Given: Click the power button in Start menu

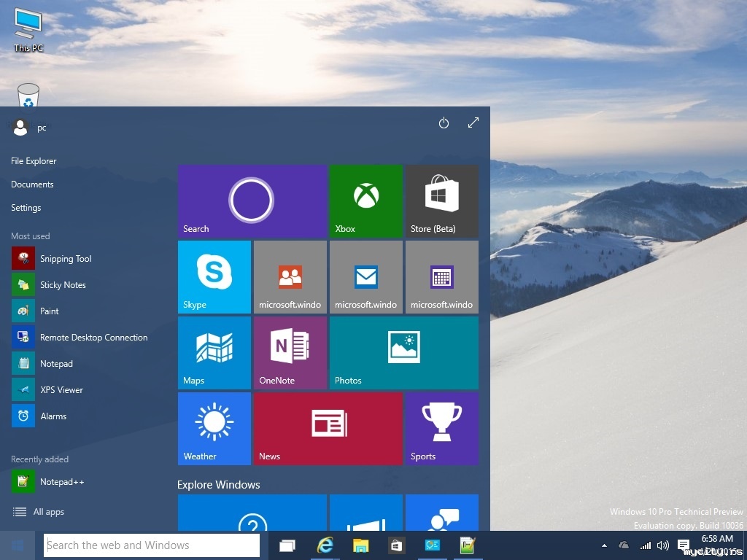Looking at the screenshot, I should [444, 122].
